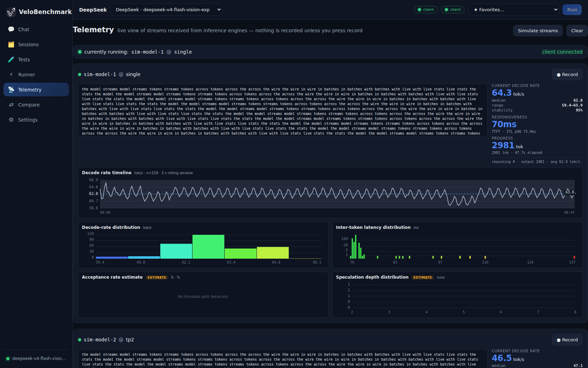This screenshot has height=368, width=588.
Task: Click the Inter-token latency distribution title
Action: 373,227
